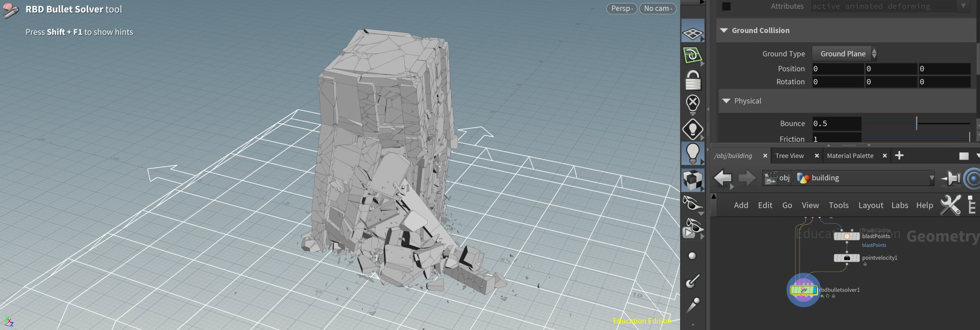Toggle the display point normals icon
The height and width of the screenshot is (330, 980).
pyautogui.click(x=692, y=281)
